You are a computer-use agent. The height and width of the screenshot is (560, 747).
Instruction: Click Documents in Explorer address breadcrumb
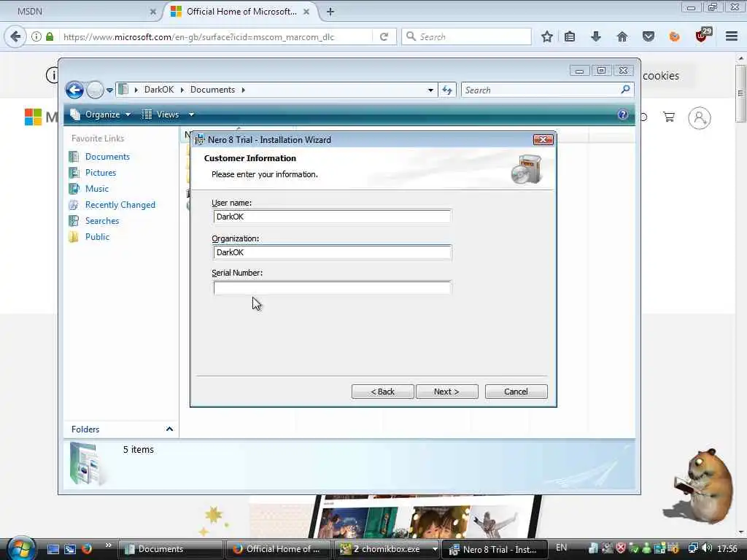(212, 90)
